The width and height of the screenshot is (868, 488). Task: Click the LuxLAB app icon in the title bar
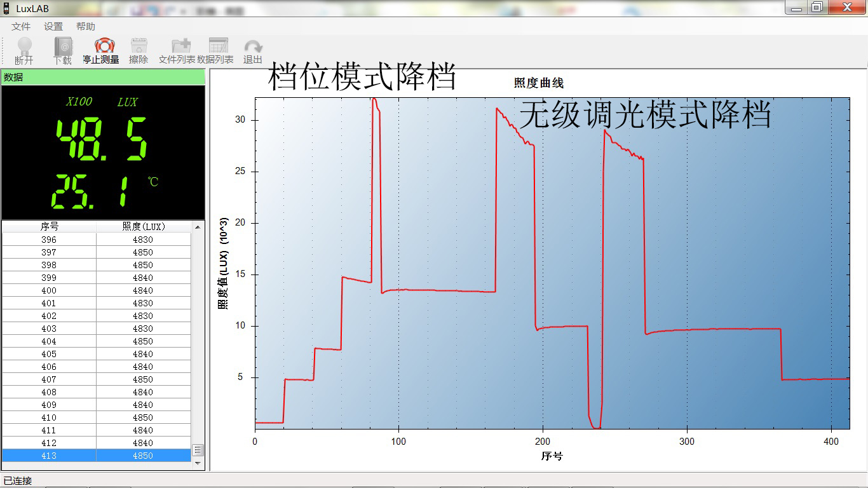6,8
